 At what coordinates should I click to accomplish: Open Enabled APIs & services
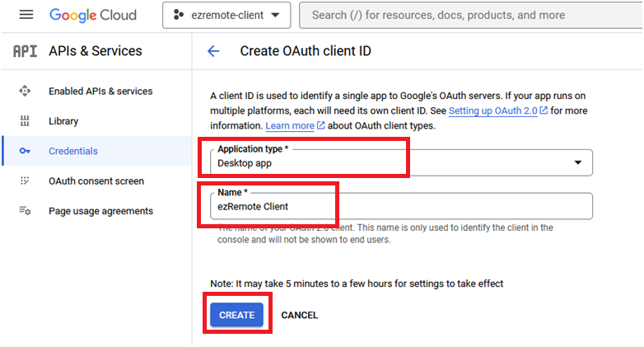pyautogui.click(x=100, y=91)
